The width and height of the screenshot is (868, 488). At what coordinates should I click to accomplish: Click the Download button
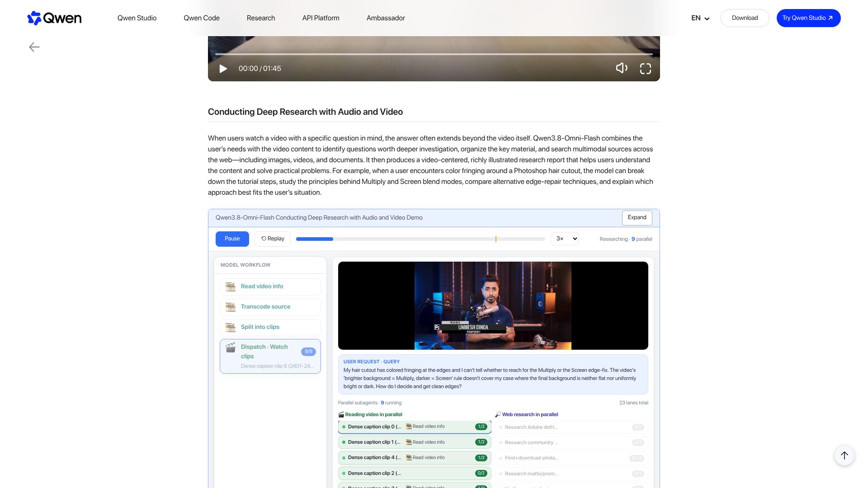tap(745, 18)
